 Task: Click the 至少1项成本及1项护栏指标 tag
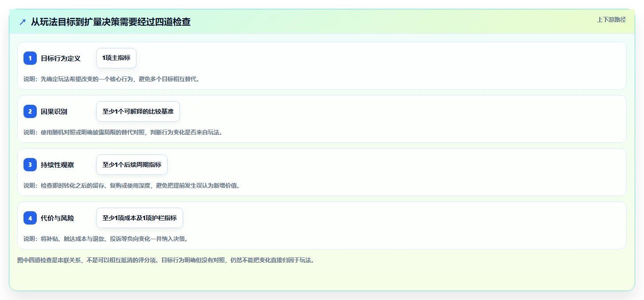(140, 218)
